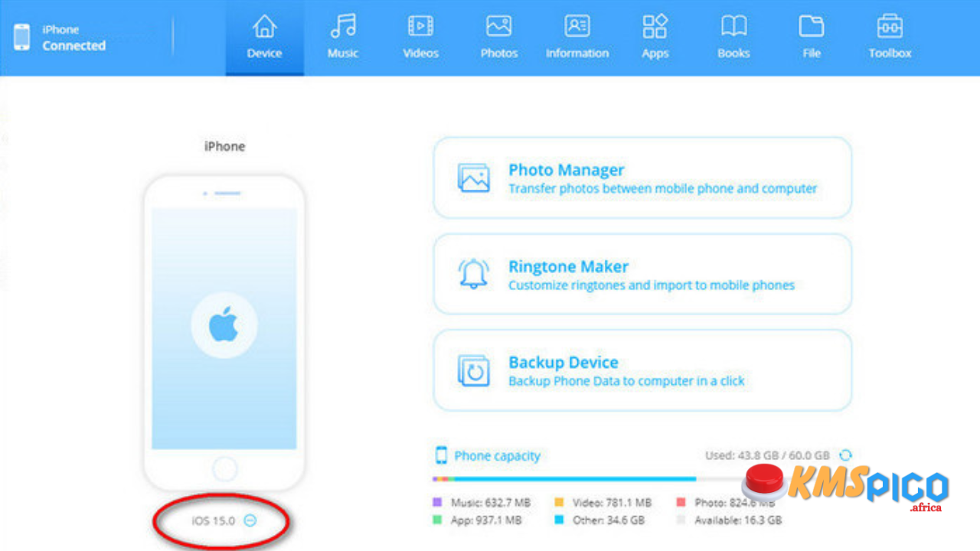This screenshot has height=551, width=980.
Task: Open the Toolbox tab
Action: pos(890,37)
